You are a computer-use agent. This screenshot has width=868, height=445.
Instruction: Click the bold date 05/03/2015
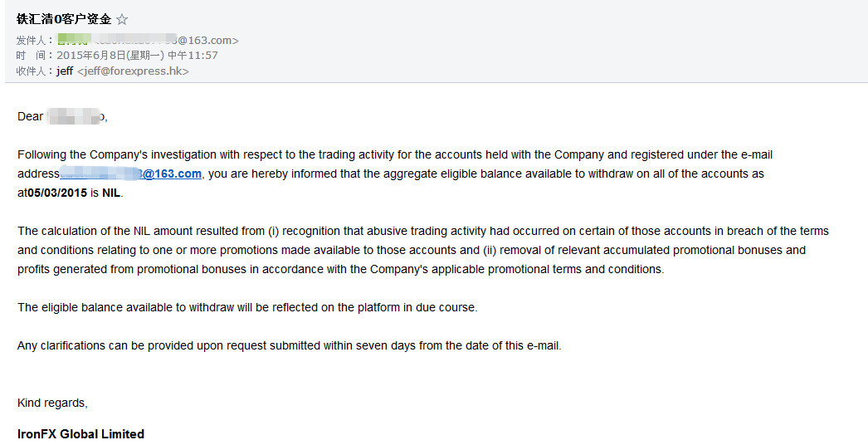pos(56,193)
